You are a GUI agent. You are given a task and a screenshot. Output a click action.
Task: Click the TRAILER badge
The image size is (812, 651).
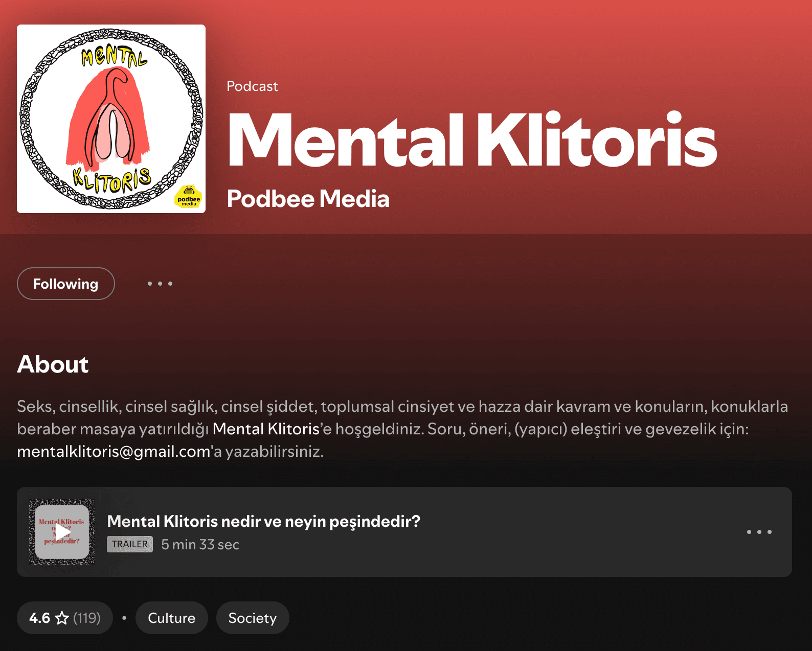pos(130,544)
